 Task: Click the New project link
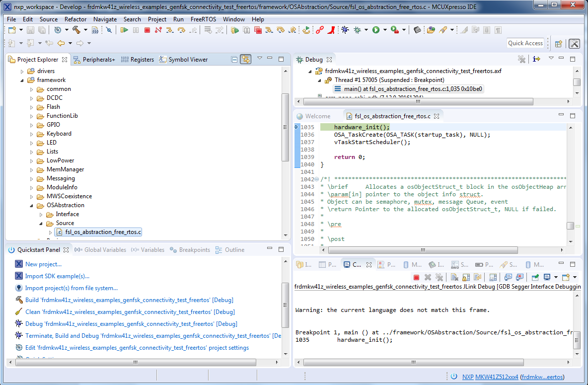pyautogui.click(x=43, y=264)
